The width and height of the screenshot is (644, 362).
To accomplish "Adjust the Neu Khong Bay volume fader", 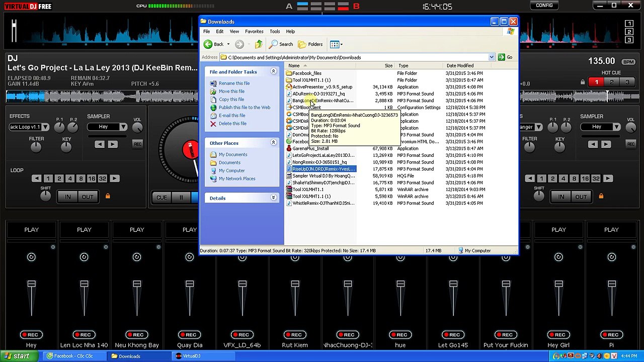I will pos(137,284).
